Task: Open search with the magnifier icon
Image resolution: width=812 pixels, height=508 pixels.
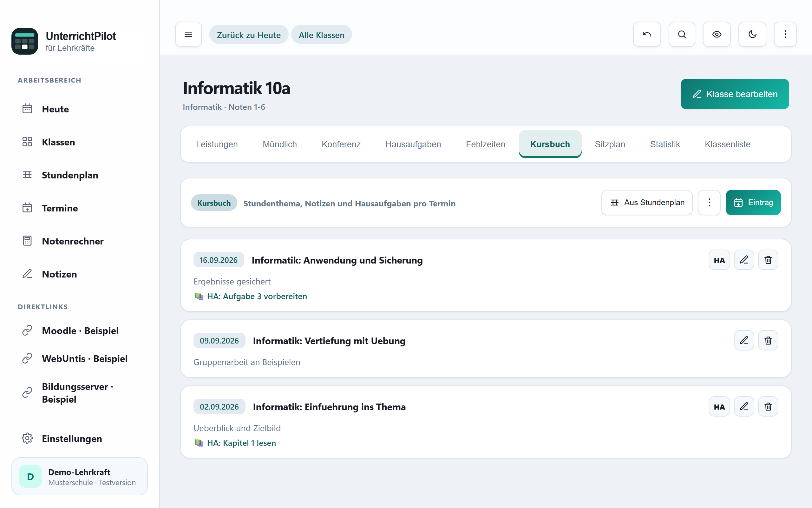Action: [681, 34]
